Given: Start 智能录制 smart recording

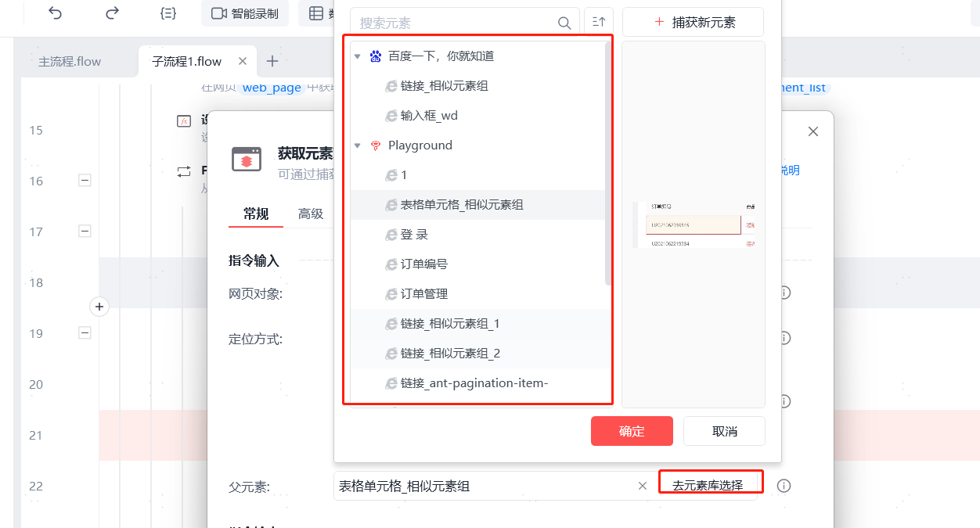Looking at the screenshot, I should click(x=245, y=13).
